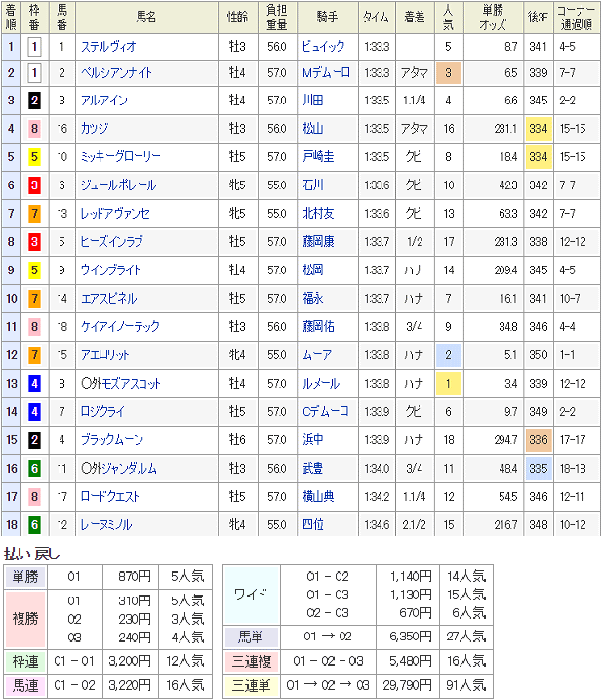Select ブラックムーン's 33.6 last-3F time

click(x=539, y=440)
